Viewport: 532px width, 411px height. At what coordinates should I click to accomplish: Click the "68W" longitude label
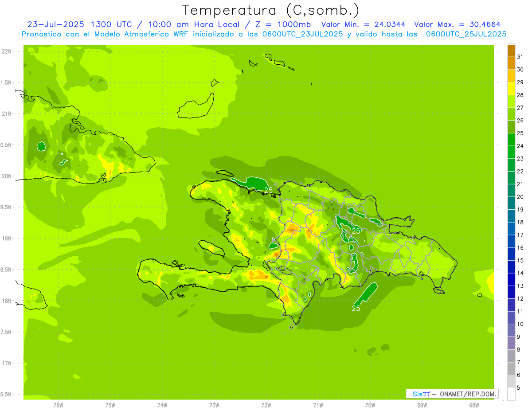[474, 405]
